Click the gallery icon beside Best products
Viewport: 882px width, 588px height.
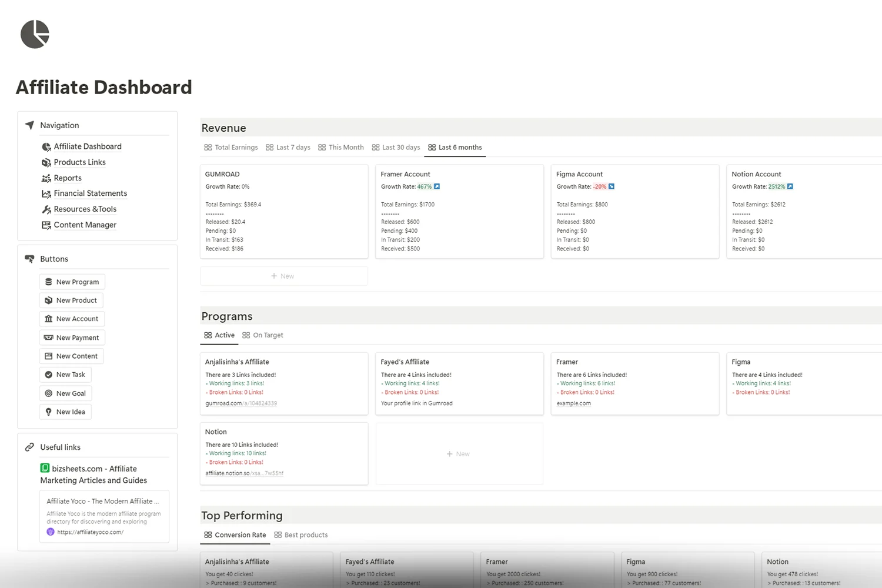(278, 535)
